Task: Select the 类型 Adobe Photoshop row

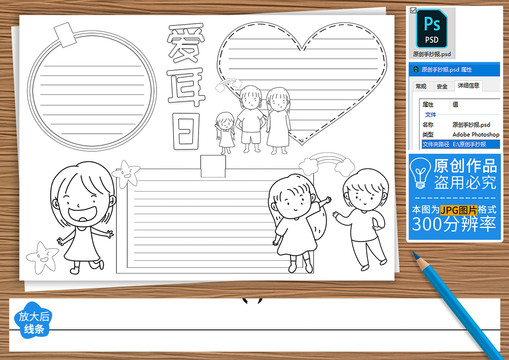Action: (460, 134)
